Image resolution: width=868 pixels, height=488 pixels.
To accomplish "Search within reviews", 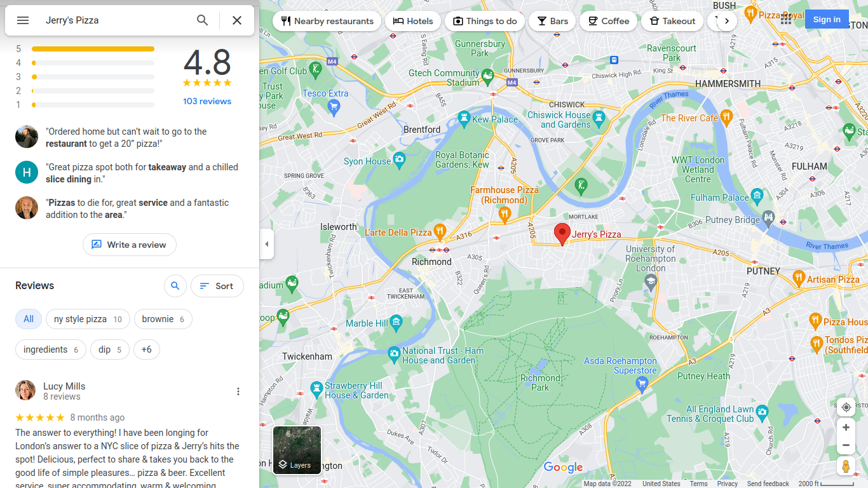I will 175,286.
